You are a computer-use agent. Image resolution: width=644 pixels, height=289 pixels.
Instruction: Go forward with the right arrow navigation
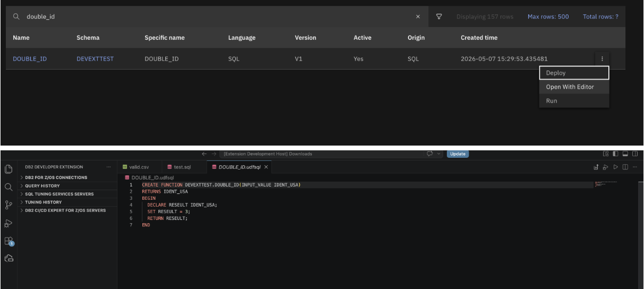pos(214,154)
